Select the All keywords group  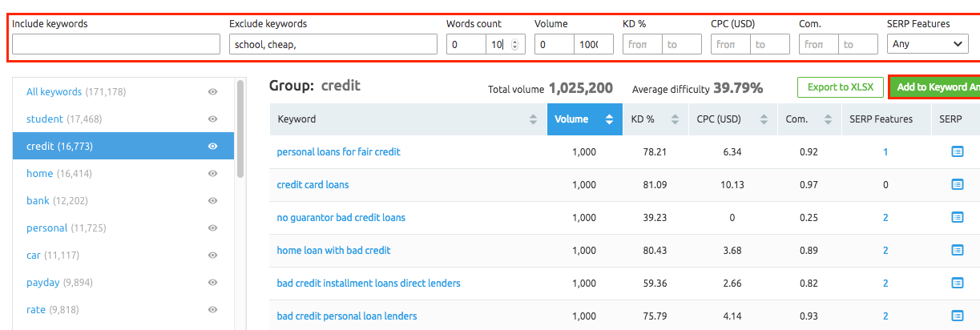123,92
